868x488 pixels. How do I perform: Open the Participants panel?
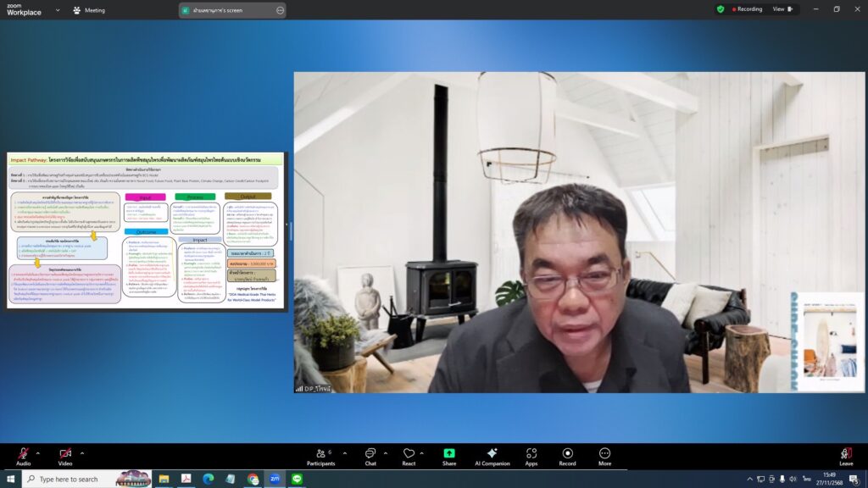point(320,457)
